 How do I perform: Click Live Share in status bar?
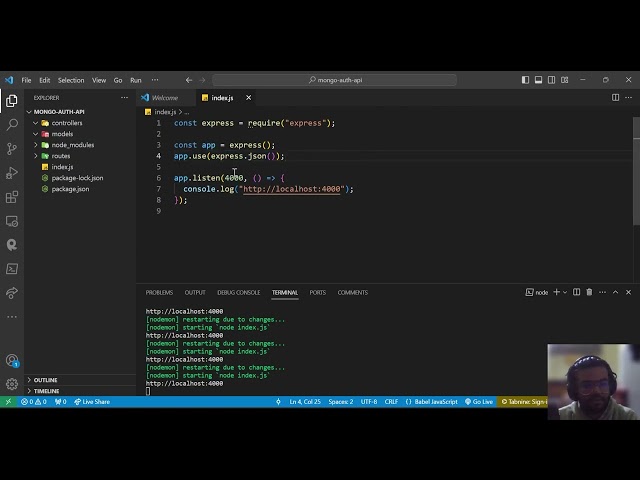pos(92,402)
